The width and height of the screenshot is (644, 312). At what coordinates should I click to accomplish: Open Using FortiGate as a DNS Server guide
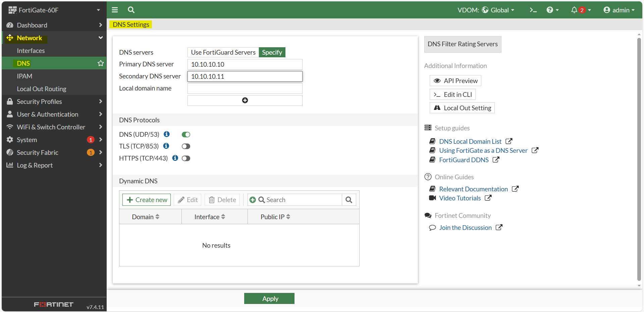483,150
